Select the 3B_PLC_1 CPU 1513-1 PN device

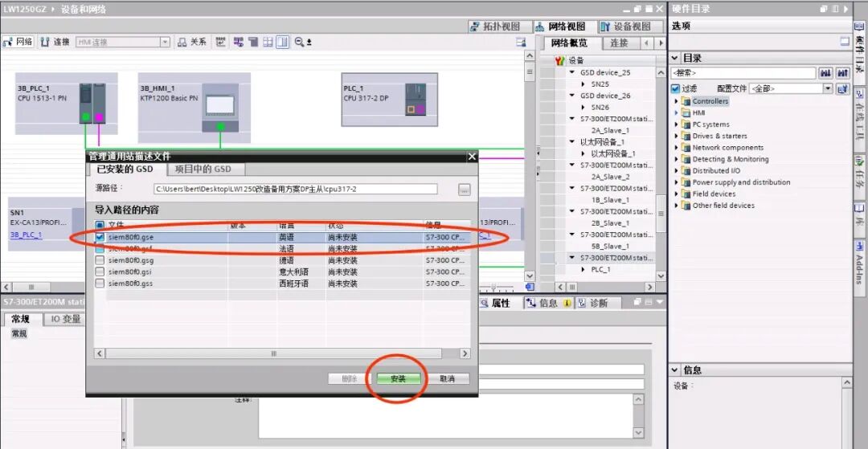[x=67, y=104]
